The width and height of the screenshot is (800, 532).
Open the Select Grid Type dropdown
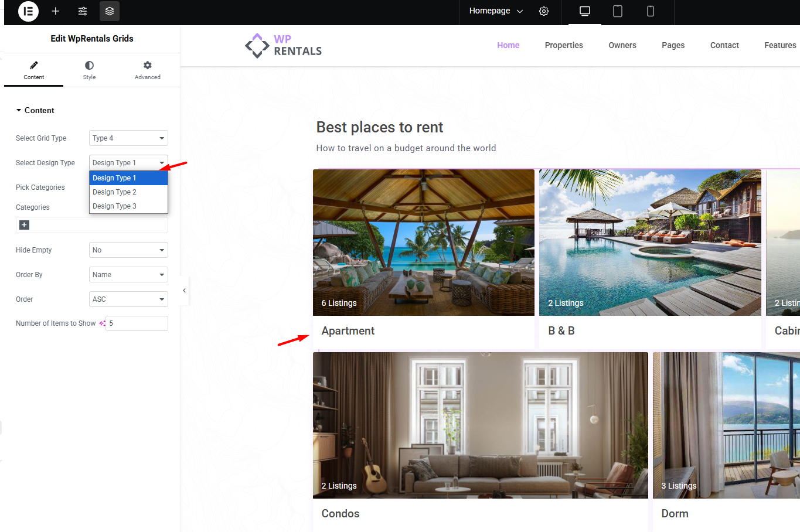coord(128,138)
